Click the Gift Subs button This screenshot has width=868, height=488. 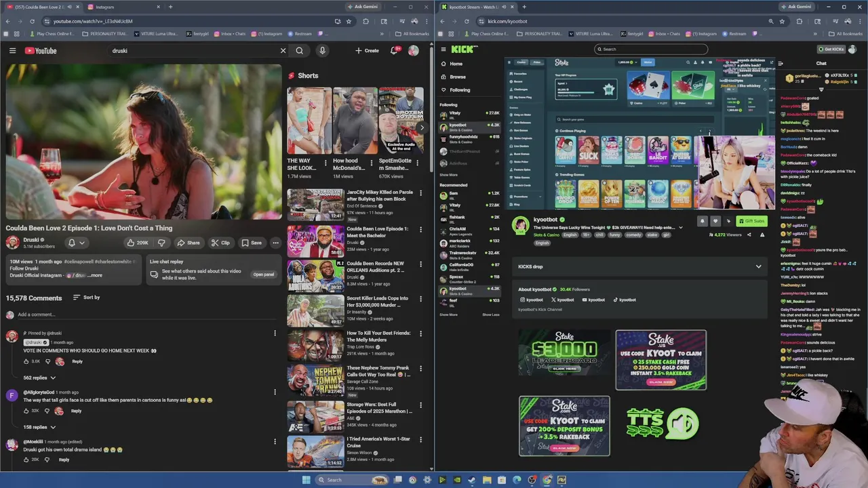[751, 221]
